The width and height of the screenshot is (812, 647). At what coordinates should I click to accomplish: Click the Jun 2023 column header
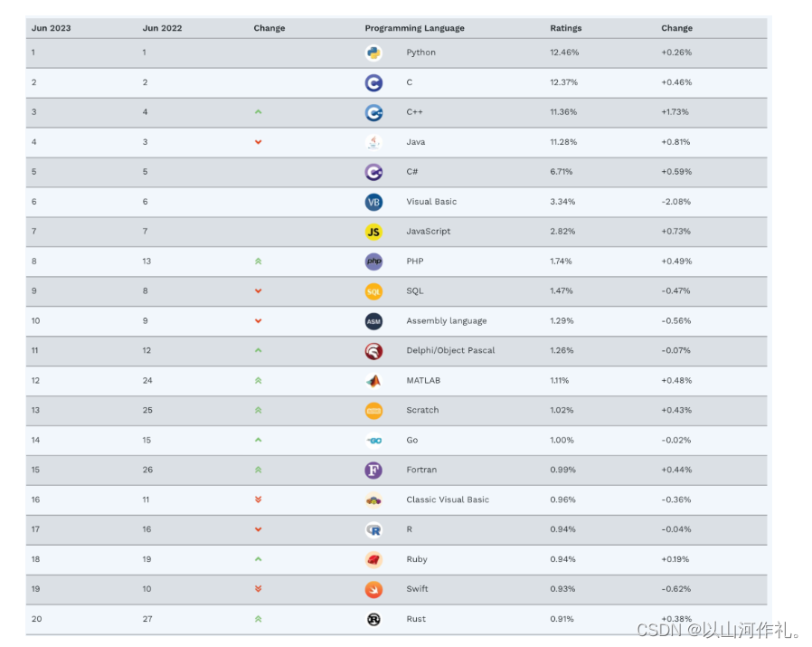pyautogui.click(x=51, y=28)
